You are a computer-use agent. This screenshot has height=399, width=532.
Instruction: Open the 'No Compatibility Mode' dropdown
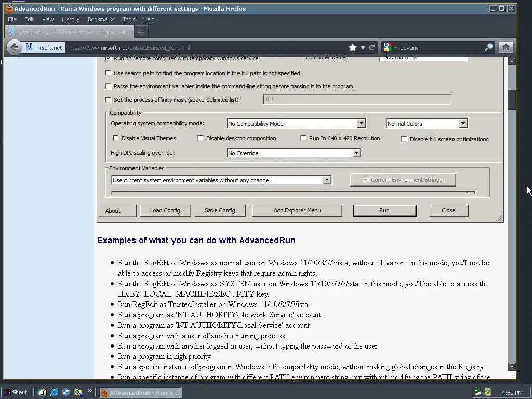coord(362,123)
